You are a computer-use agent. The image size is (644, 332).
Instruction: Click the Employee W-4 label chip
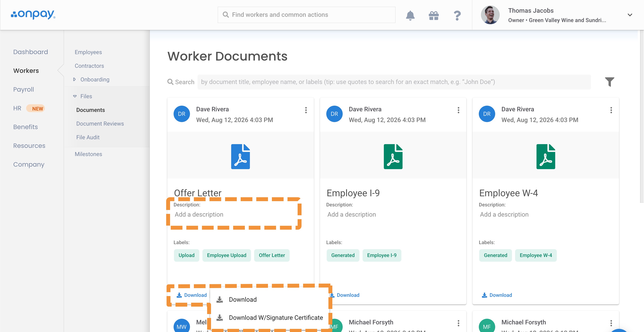tap(536, 255)
